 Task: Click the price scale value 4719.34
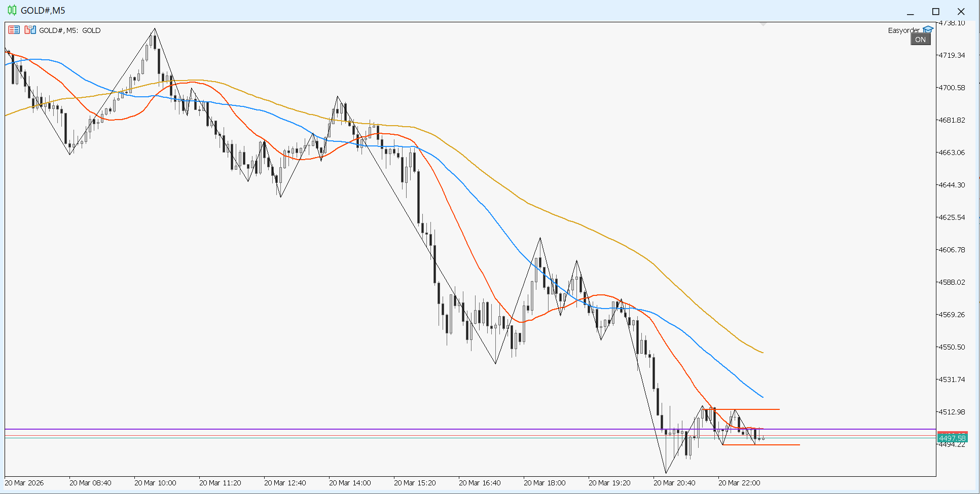pyautogui.click(x=952, y=55)
